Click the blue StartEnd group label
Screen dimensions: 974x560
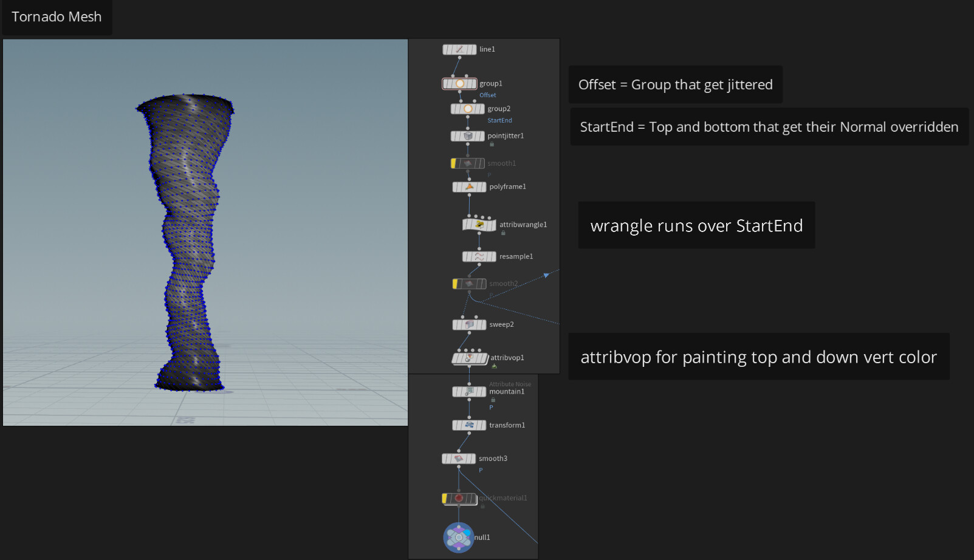coord(499,121)
